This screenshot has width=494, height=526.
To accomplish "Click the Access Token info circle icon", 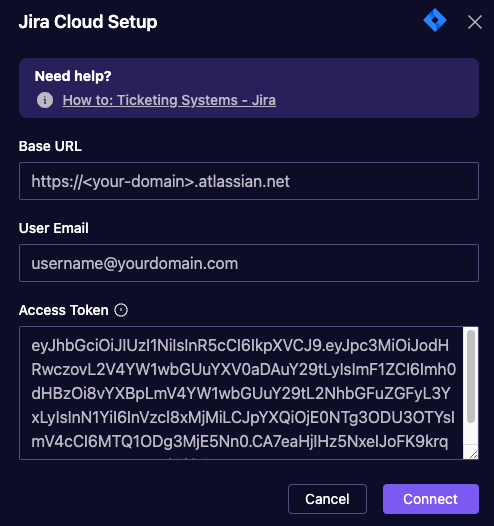I will point(121,310).
